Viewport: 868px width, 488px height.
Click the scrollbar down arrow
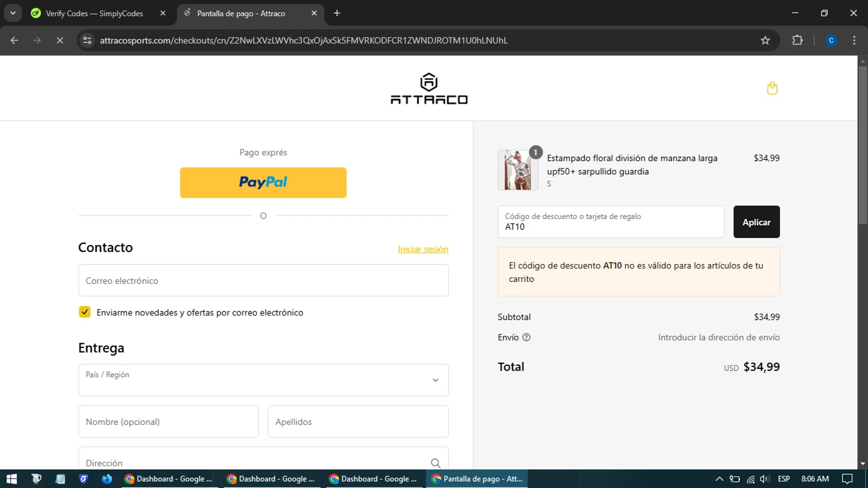pos(863,464)
